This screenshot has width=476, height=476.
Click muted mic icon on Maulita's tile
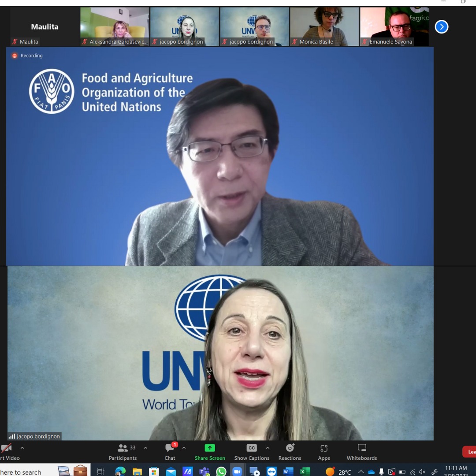click(x=15, y=41)
